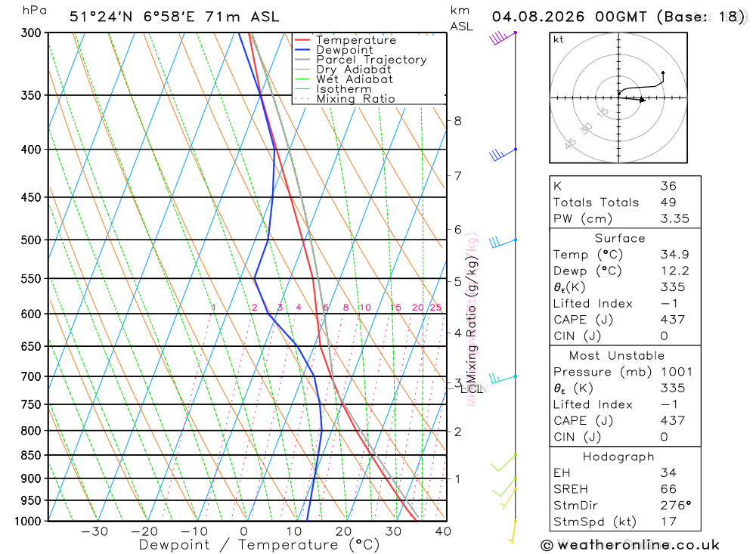Click the Surface section heading
756x554 pixels.
pos(620,238)
